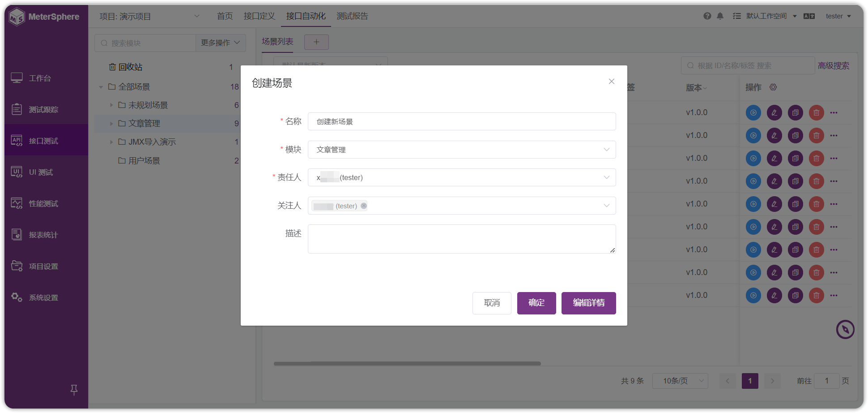Click the MeterSphere logo
This screenshot has width=868, height=413.
[x=44, y=17]
